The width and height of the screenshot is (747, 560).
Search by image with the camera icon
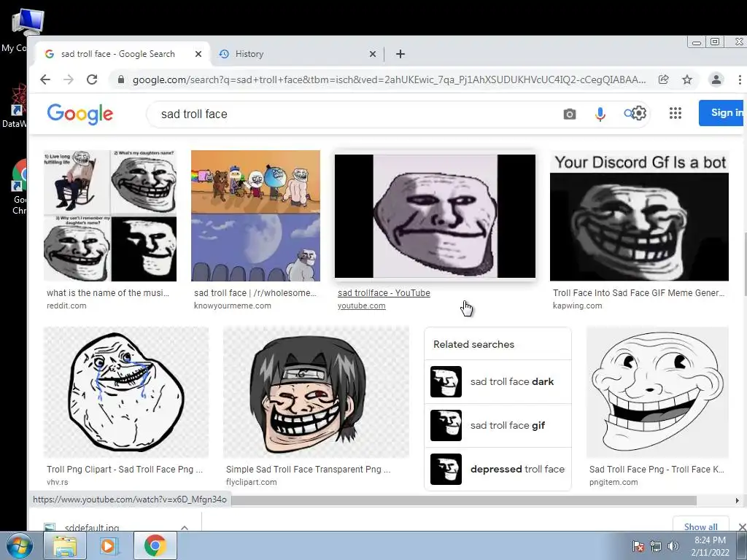point(569,114)
